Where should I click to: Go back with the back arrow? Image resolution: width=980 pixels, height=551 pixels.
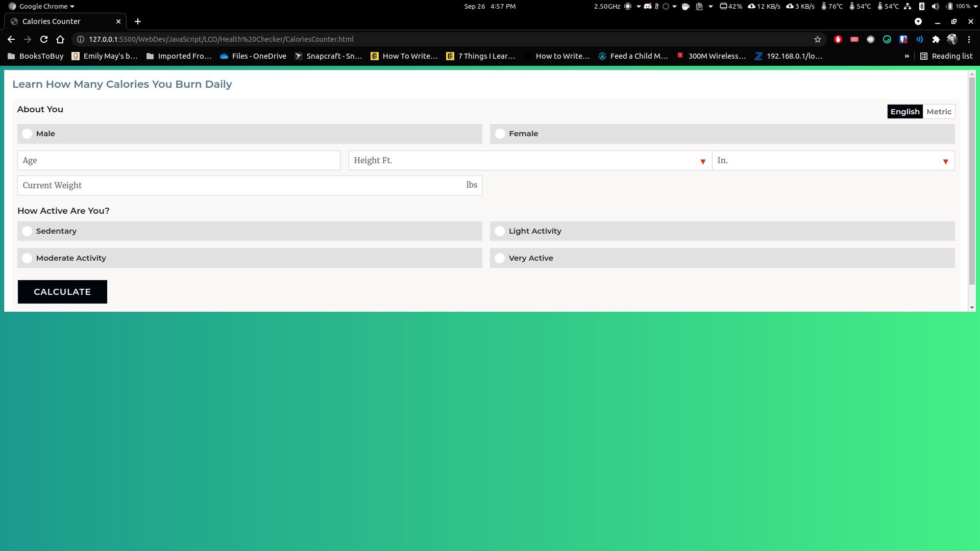[x=11, y=39]
